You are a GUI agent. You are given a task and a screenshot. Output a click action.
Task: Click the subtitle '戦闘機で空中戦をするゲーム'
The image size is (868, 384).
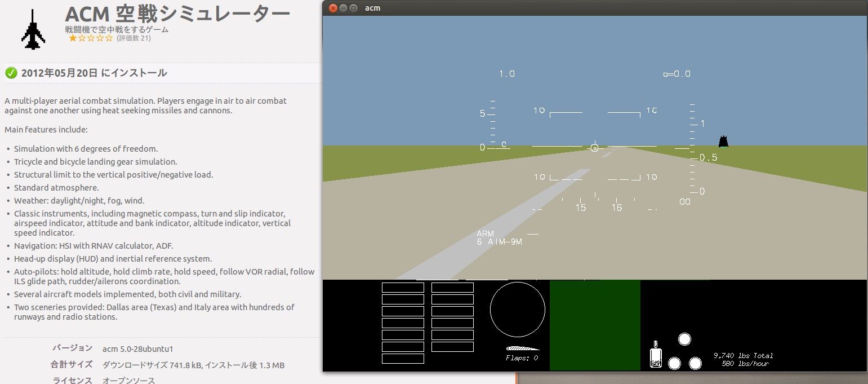pos(117,29)
